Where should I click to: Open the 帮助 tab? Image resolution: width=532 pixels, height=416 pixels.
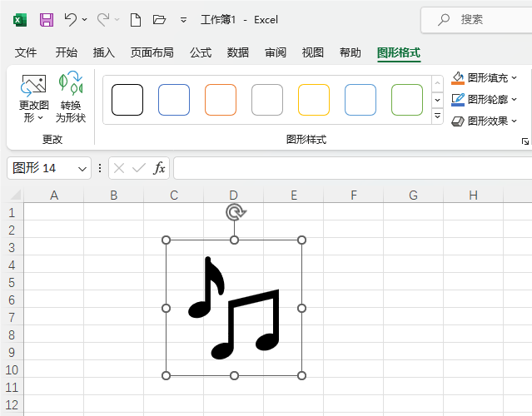point(351,52)
